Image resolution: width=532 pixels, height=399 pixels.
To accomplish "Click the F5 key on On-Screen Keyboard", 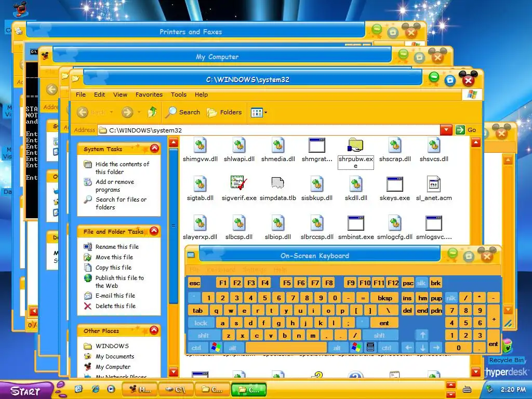I will coord(287,283).
